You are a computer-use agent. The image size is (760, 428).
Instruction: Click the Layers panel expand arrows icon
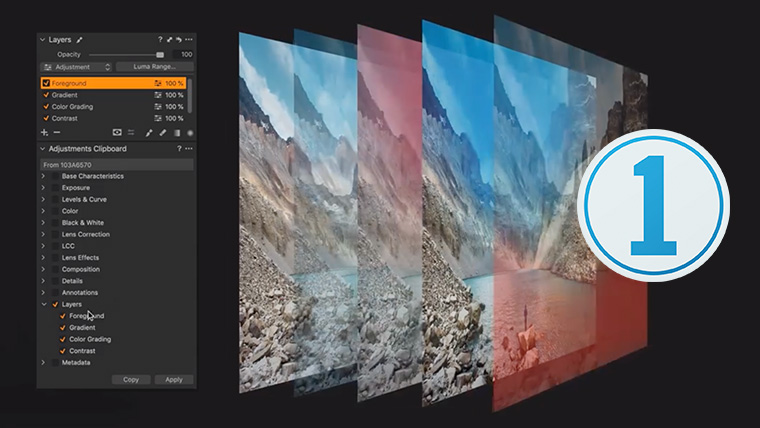(170, 40)
